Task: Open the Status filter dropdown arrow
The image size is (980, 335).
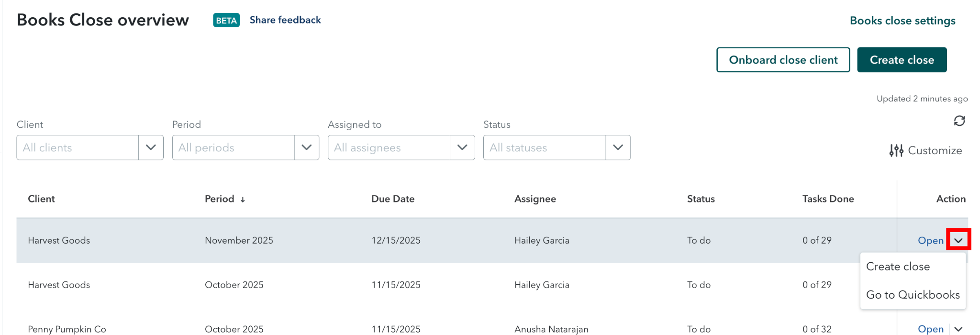Action: [618, 147]
